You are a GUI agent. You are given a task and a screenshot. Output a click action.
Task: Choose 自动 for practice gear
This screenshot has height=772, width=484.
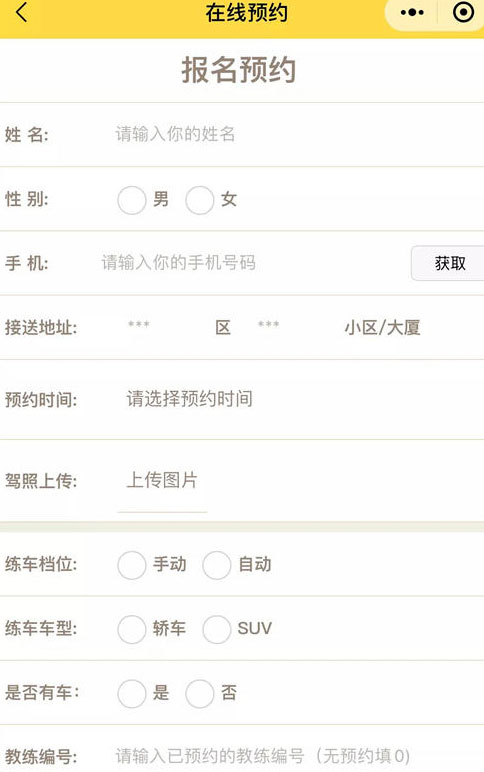216,565
